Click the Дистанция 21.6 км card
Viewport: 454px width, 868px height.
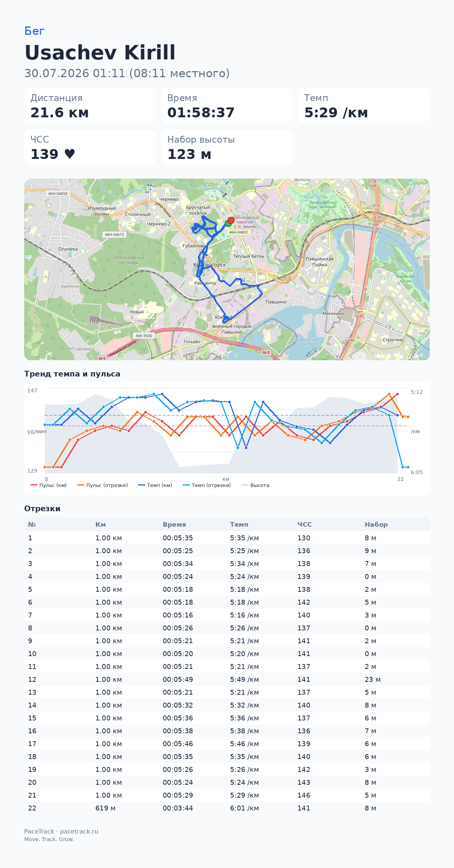tap(90, 106)
